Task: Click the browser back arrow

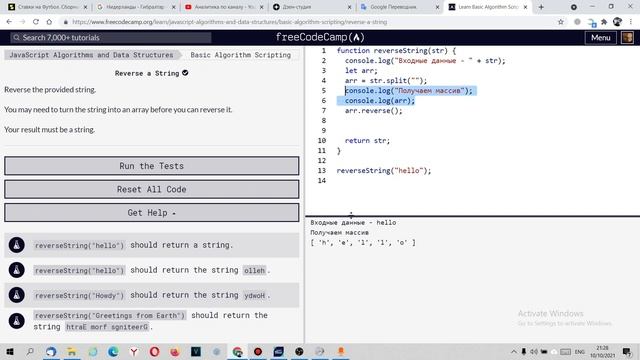Action: [9, 22]
